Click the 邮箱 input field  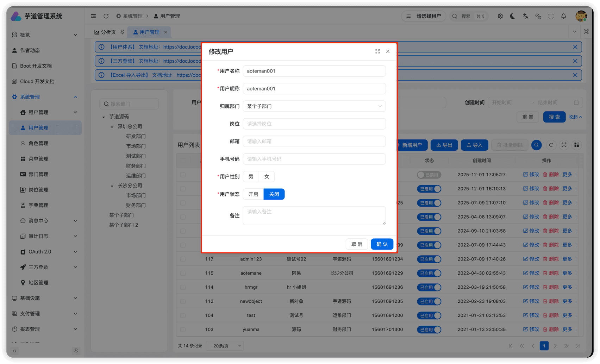(314, 142)
